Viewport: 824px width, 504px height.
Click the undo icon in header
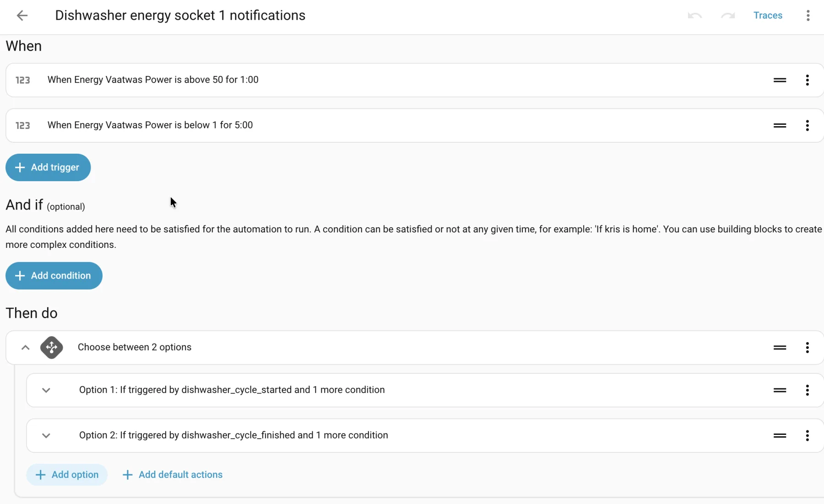point(694,16)
